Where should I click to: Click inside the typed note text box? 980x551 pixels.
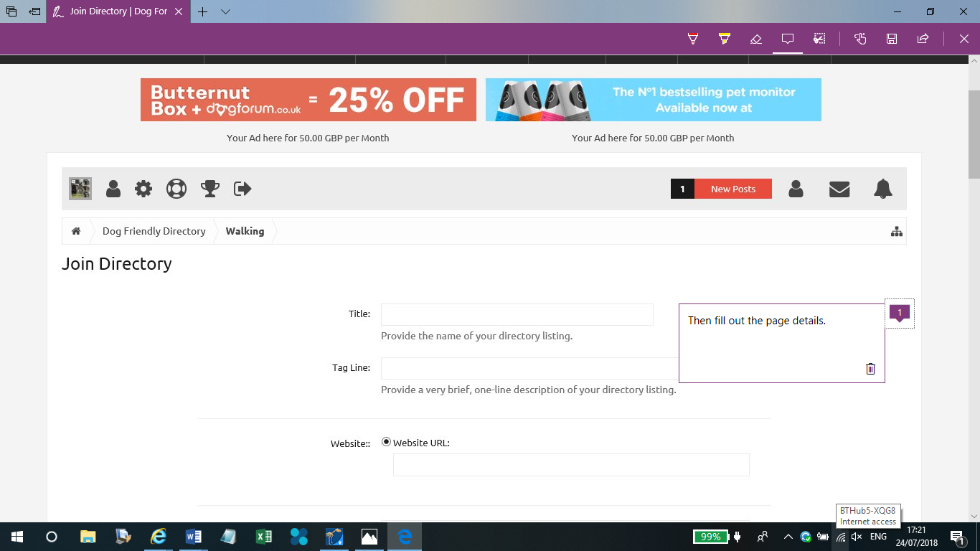point(782,343)
